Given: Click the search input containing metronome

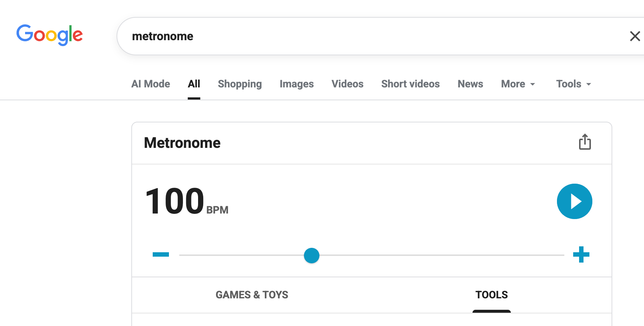Looking at the screenshot, I should coord(369,36).
